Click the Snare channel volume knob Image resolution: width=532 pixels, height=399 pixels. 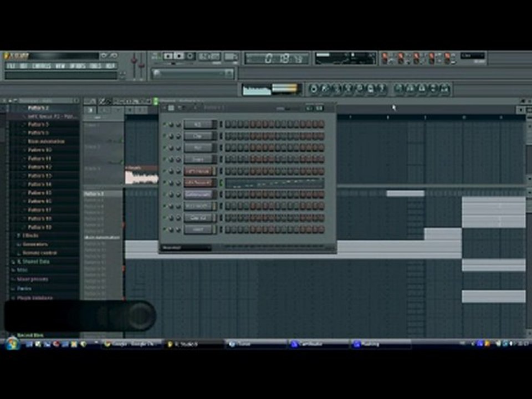178,160
